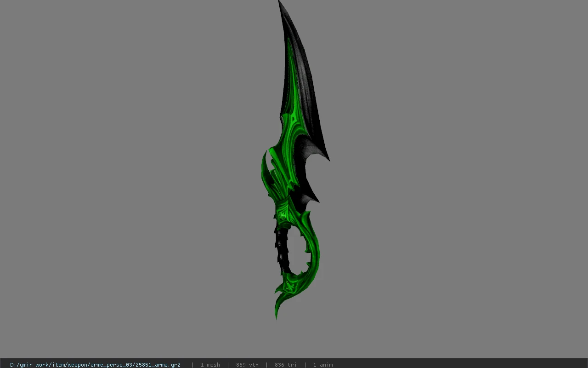
Task: Click the "836 tri" triangle count
Action: click(x=286, y=365)
